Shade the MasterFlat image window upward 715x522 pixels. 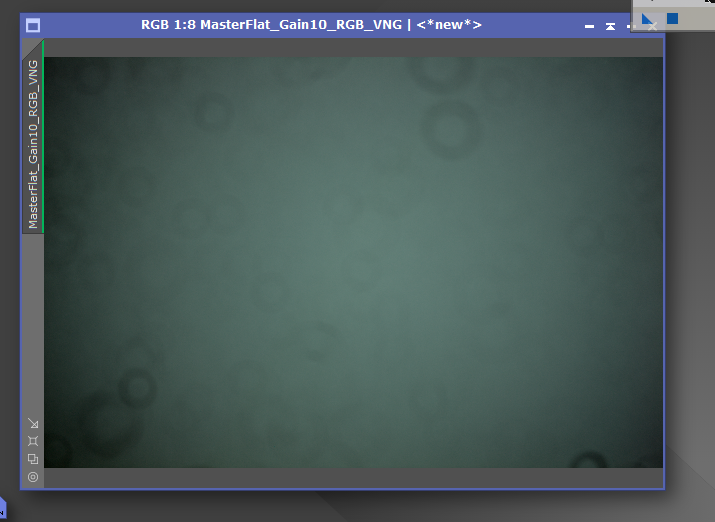(x=610, y=26)
